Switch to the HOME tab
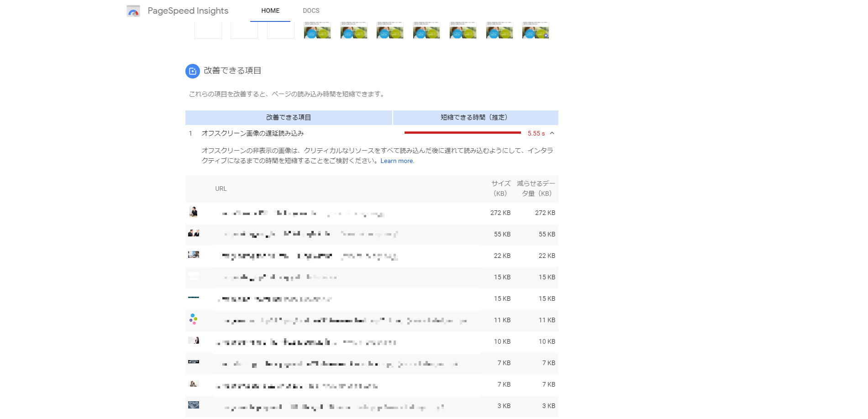 [270, 10]
